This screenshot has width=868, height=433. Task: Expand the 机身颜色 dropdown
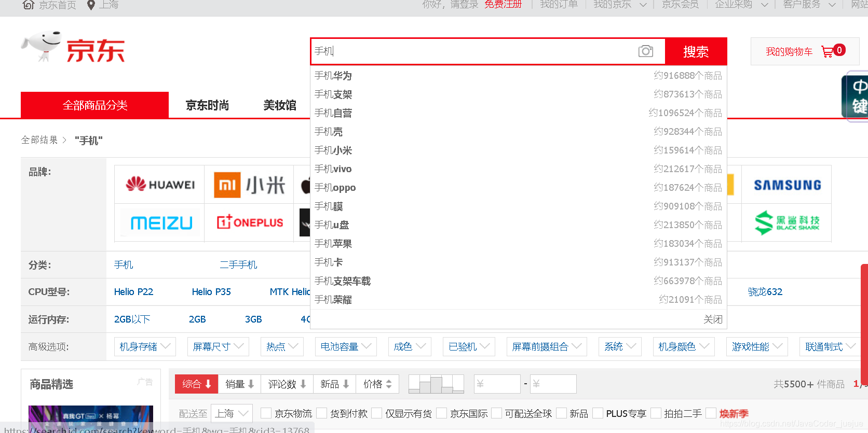[x=684, y=346]
